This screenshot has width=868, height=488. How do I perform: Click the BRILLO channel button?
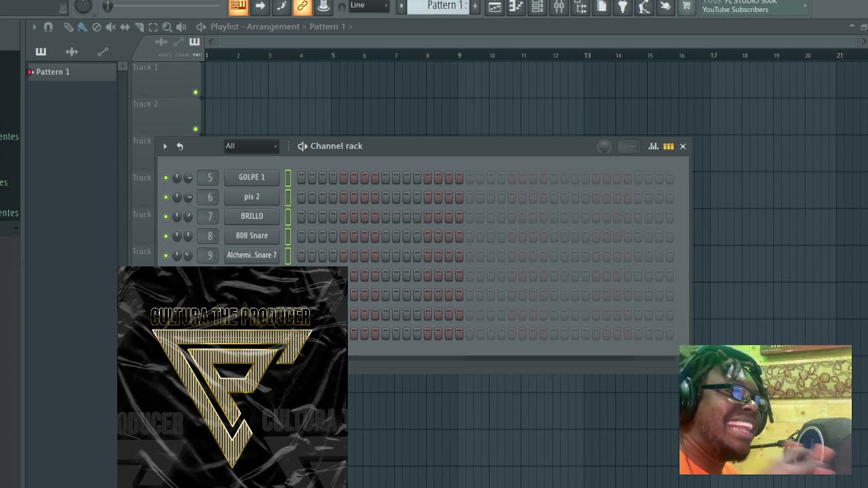pyautogui.click(x=252, y=216)
